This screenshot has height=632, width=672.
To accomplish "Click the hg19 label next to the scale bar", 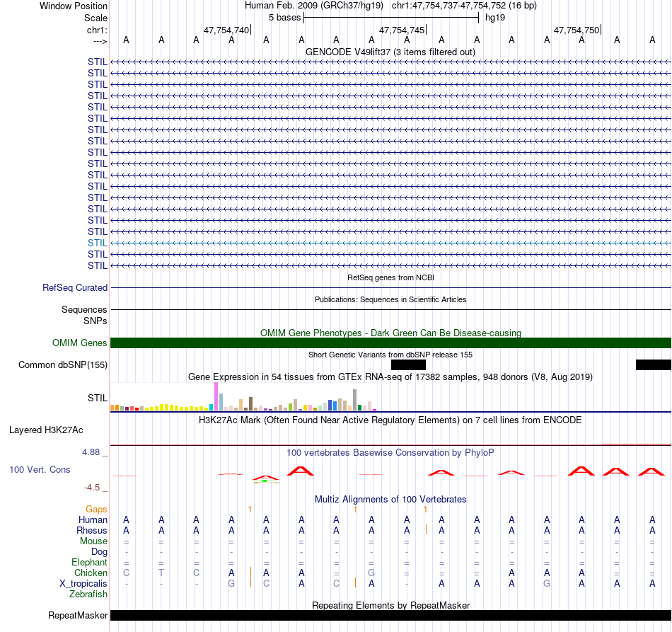I will click(x=495, y=18).
